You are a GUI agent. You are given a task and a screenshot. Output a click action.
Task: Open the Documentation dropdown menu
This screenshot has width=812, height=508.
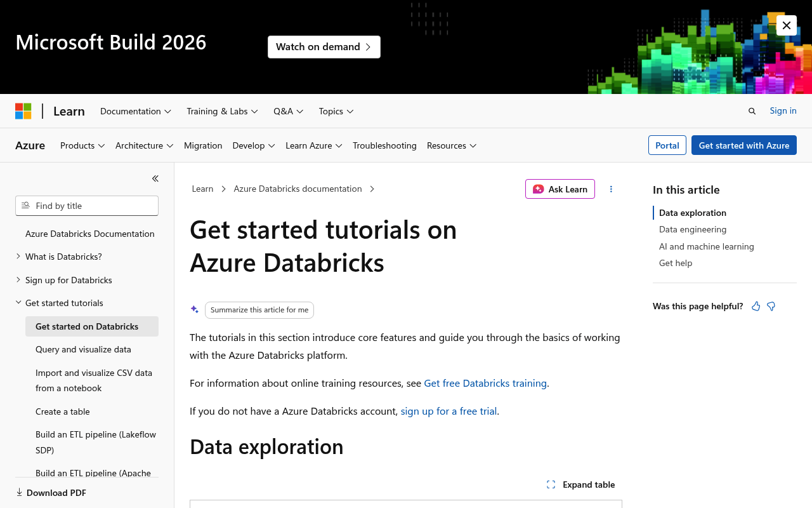[136, 111]
